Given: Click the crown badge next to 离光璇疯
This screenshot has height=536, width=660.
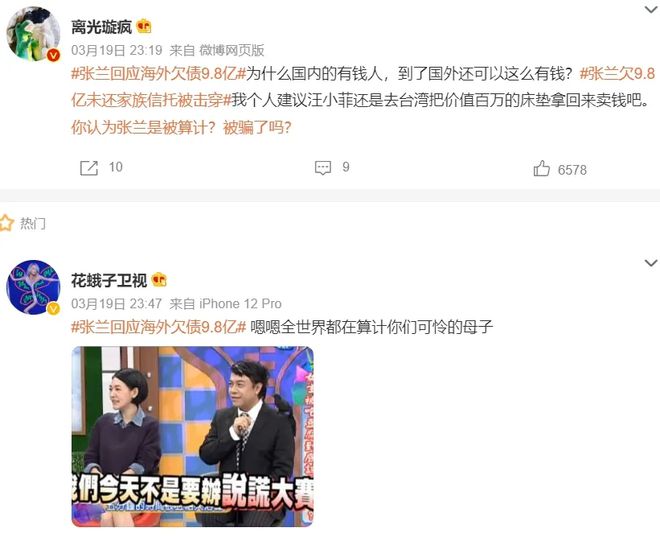Looking at the screenshot, I should 144,27.
